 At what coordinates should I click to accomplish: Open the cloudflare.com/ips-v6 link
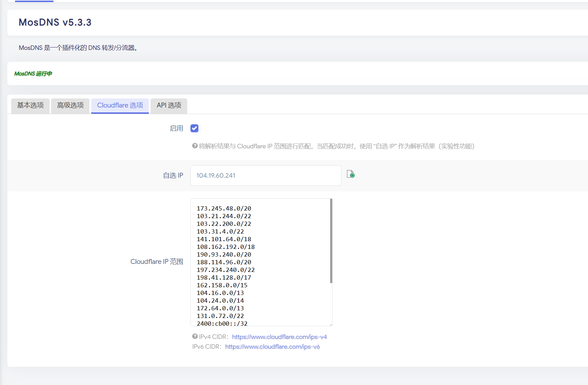pyautogui.click(x=272, y=347)
